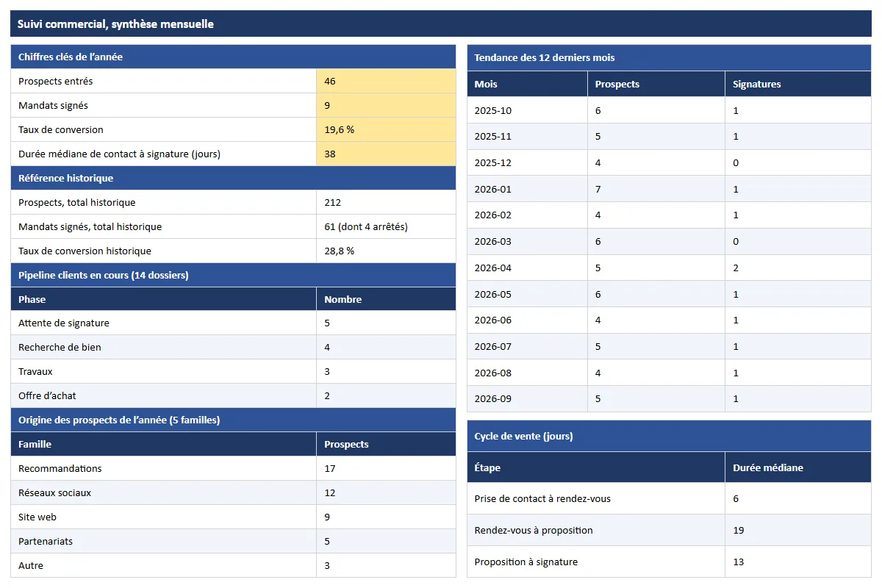Click the "Mois" column header
Viewport: 882px width, 588px height.
pos(527,84)
